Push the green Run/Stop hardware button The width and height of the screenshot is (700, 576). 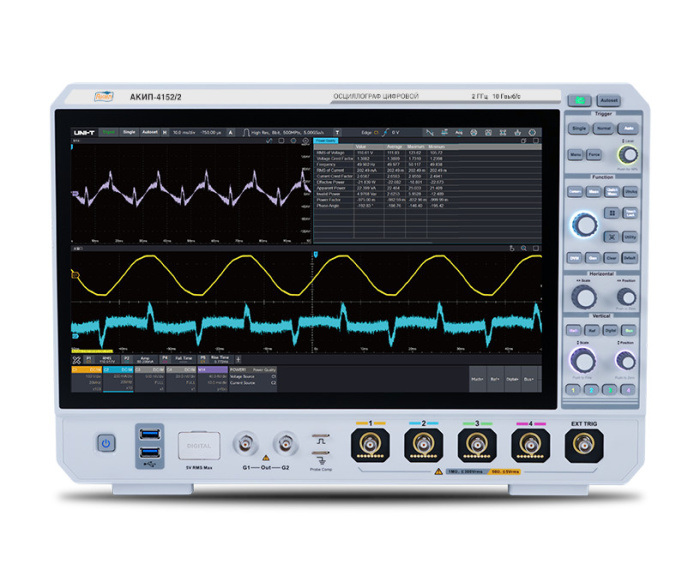tap(579, 100)
